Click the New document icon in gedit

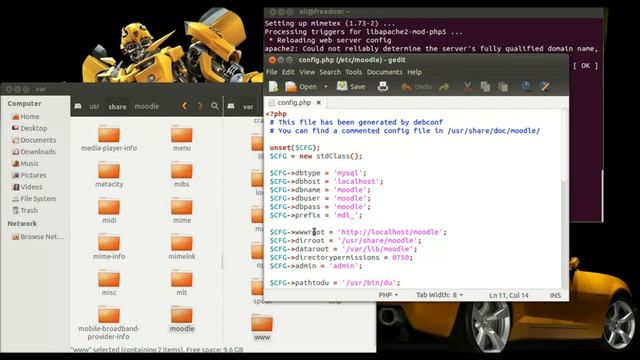[274, 87]
